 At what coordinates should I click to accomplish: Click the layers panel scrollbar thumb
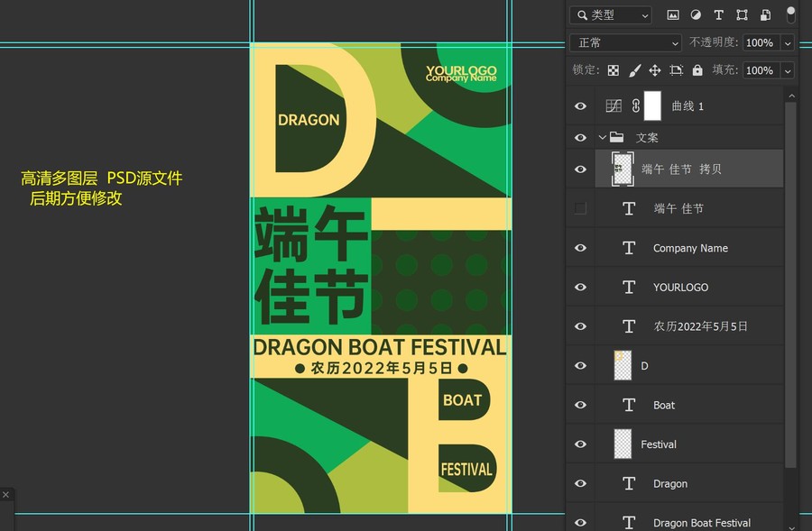(790, 285)
